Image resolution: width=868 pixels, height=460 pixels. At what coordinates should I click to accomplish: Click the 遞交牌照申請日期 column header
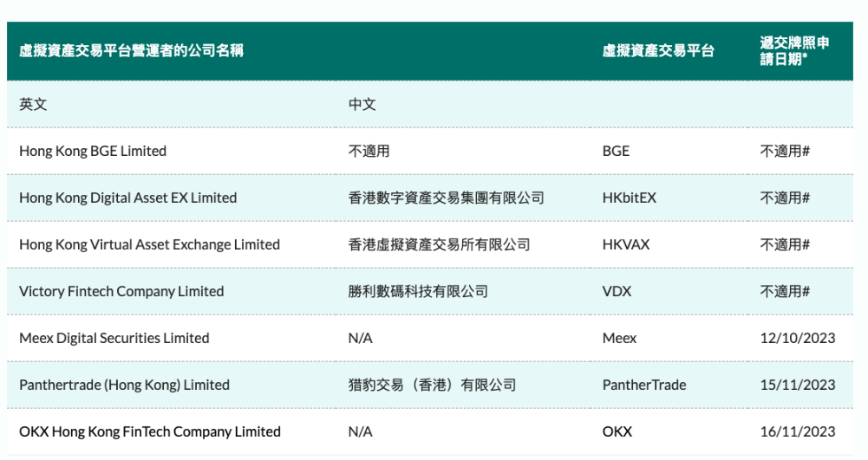click(x=794, y=51)
